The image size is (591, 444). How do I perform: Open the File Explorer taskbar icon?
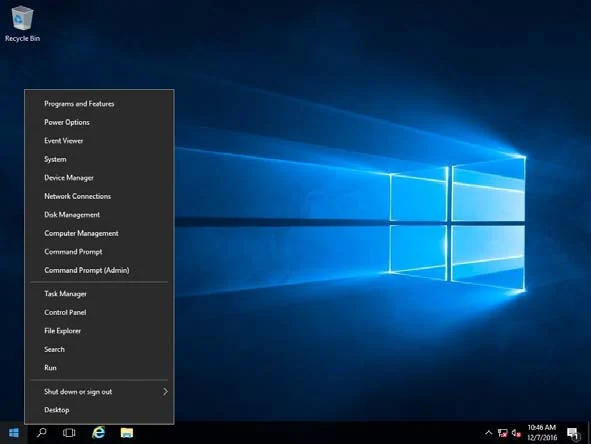[x=127, y=433]
